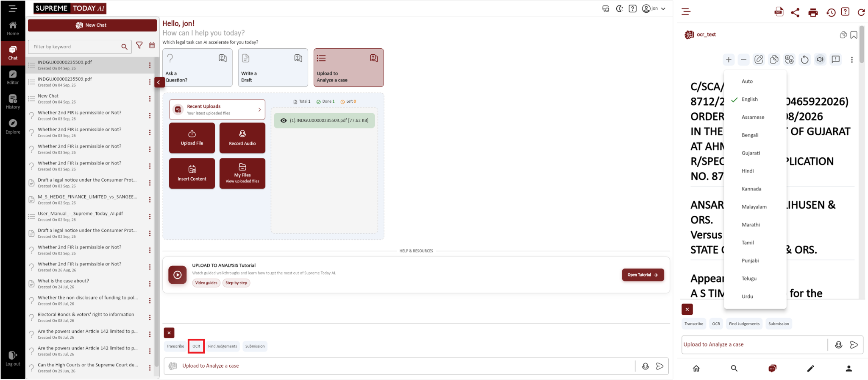Screen dimensions: 868x380
Task: Click the New Chat button
Action: (x=92, y=25)
